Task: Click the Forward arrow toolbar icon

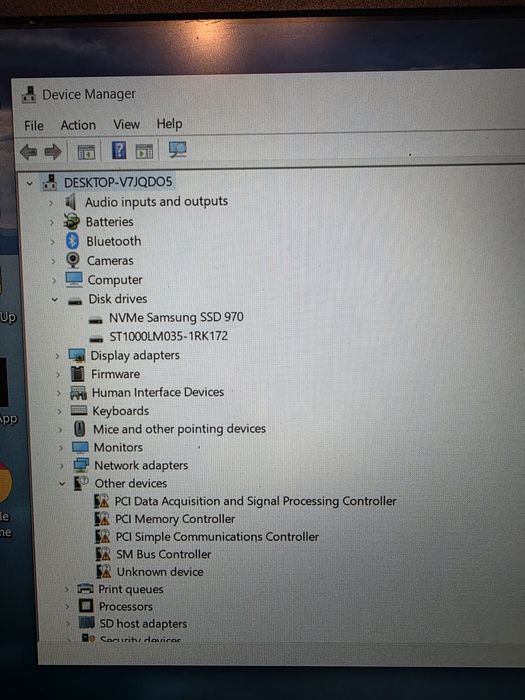Action: pos(53,152)
